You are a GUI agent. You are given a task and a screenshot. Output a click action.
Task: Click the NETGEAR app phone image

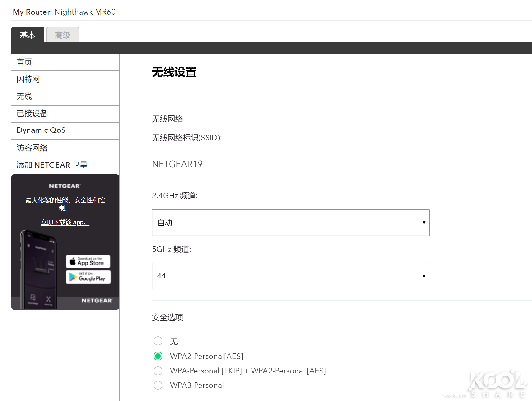pos(38,269)
